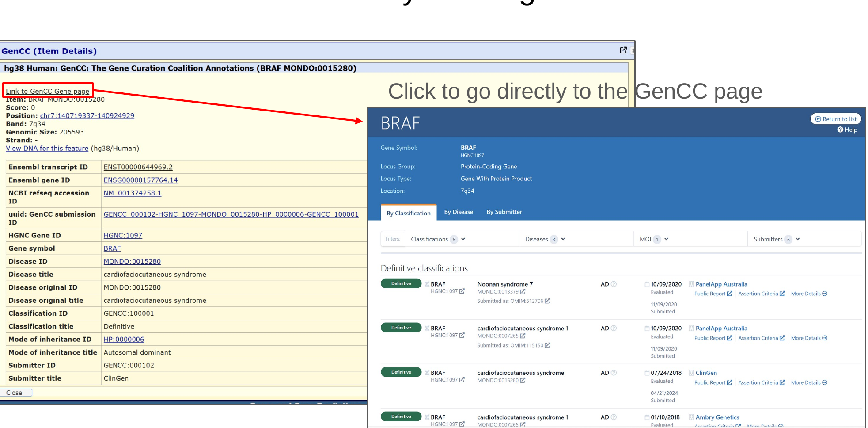Click Definitive badge for Noonan syndrome 7
The width and height of the screenshot is (868, 428).
401,283
